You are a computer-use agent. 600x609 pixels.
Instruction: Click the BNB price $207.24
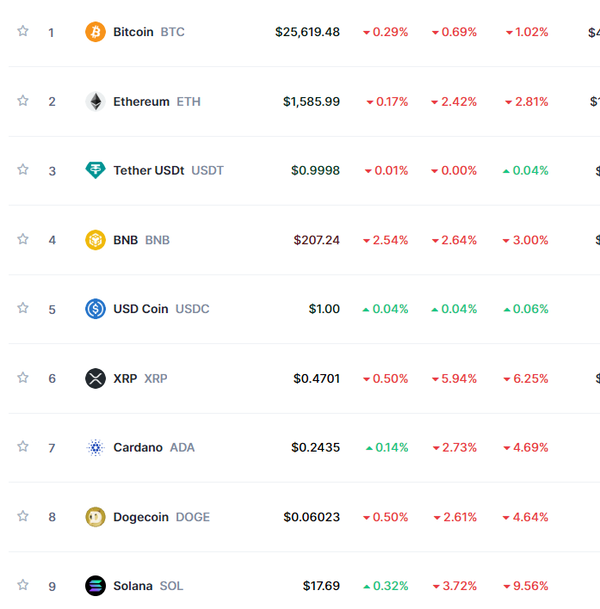pyautogui.click(x=316, y=240)
